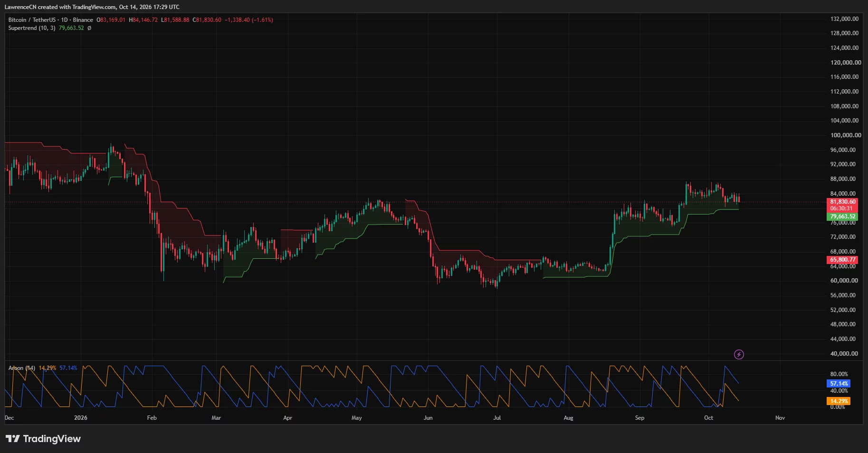Screen dimensions: 868x453
Task: Click the May label on time axis
Action: [x=357, y=418]
